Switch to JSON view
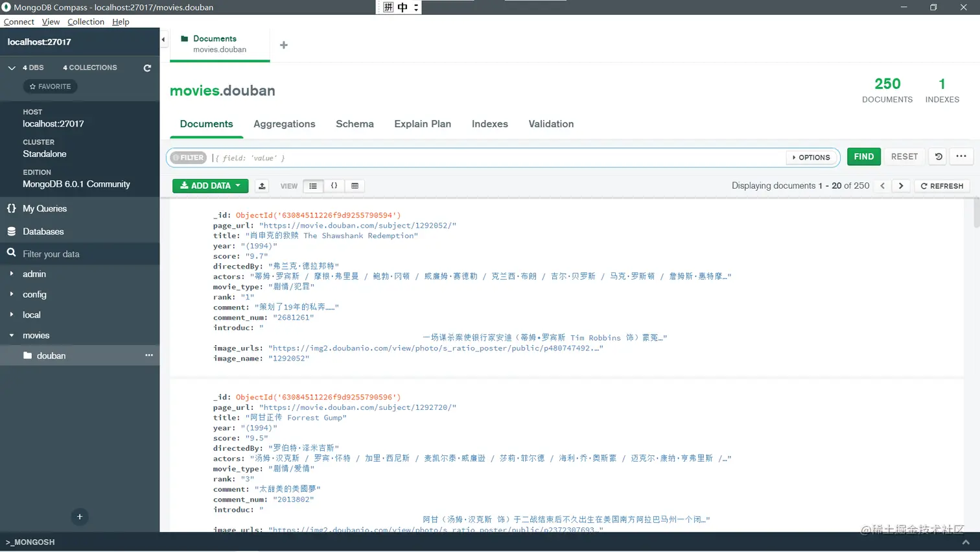 pos(334,186)
